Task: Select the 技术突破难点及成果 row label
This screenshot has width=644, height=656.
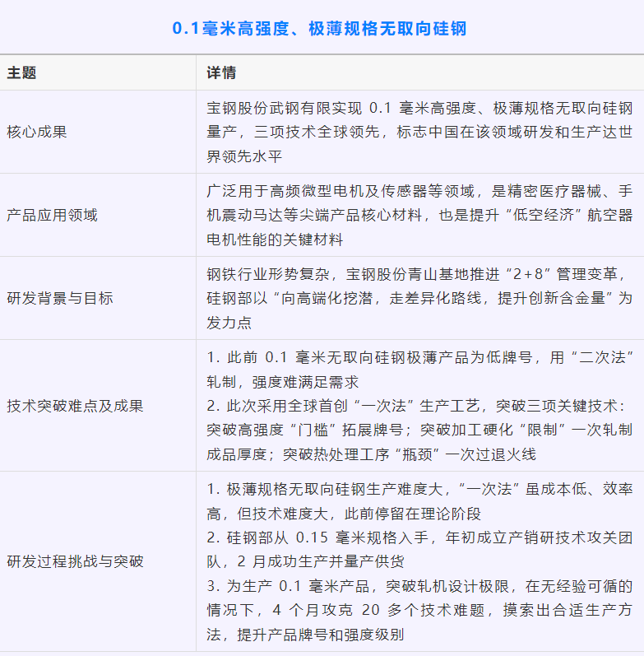Action: tap(75, 405)
